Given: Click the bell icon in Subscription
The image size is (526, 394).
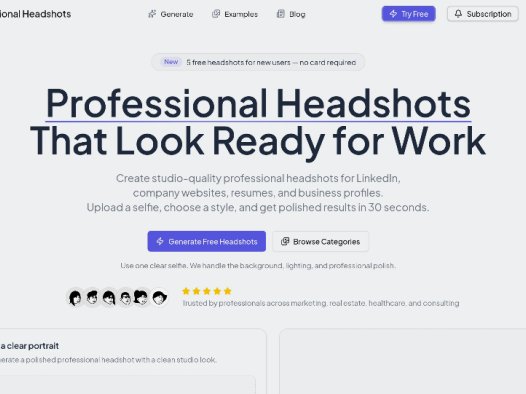Looking at the screenshot, I should 458,14.
